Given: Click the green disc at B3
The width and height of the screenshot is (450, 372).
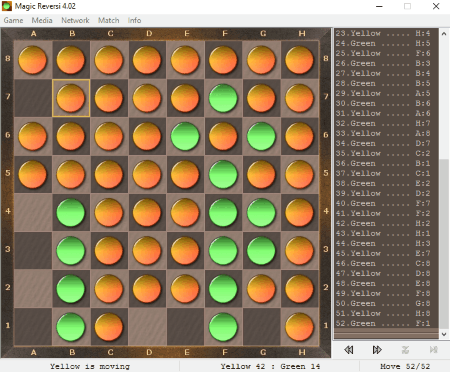Looking at the screenshot, I should 71,250.
